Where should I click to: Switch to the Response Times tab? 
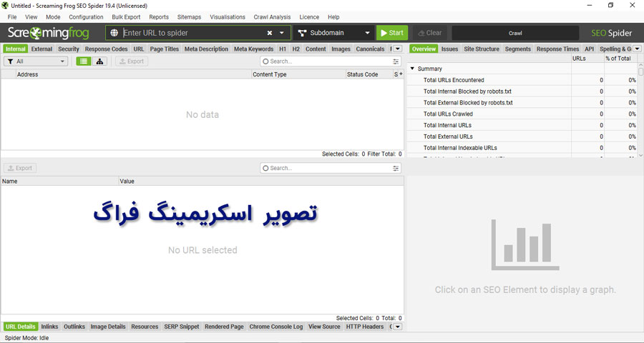coord(557,49)
